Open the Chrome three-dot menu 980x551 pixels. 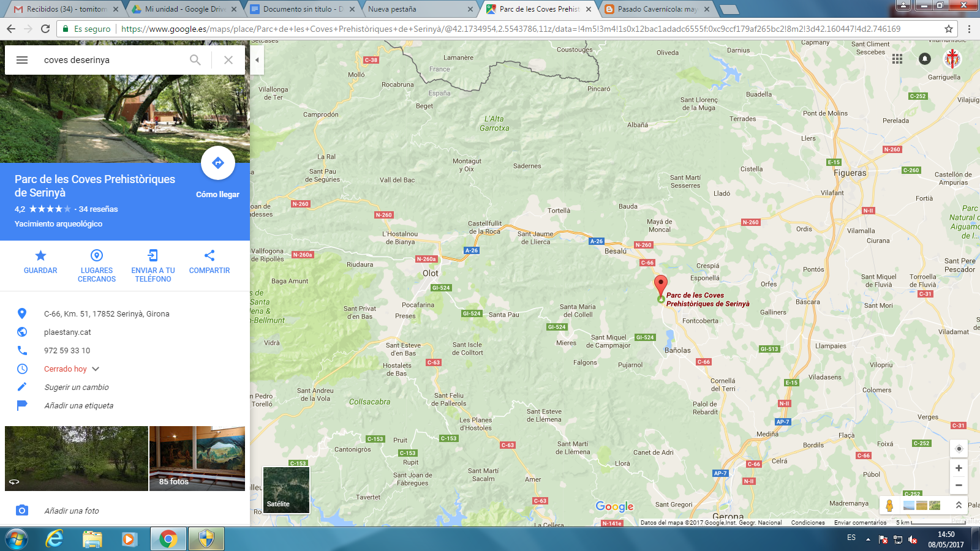click(x=969, y=29)
